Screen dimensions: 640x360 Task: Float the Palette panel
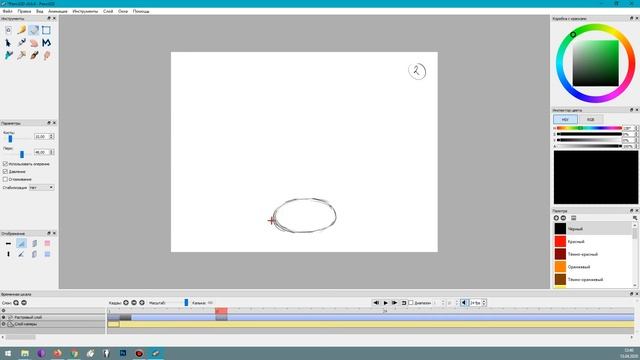point(631,211)
